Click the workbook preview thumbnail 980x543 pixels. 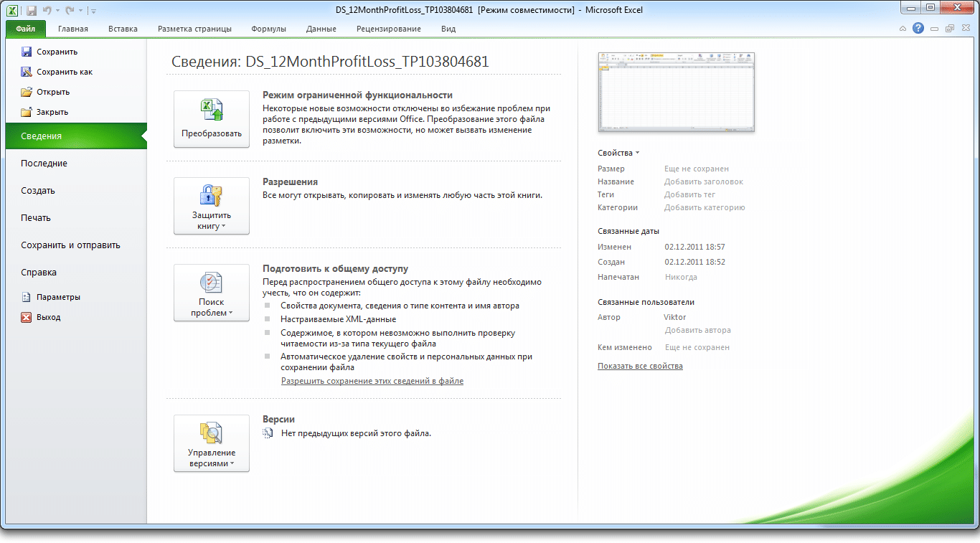click(x=676, y=93)
